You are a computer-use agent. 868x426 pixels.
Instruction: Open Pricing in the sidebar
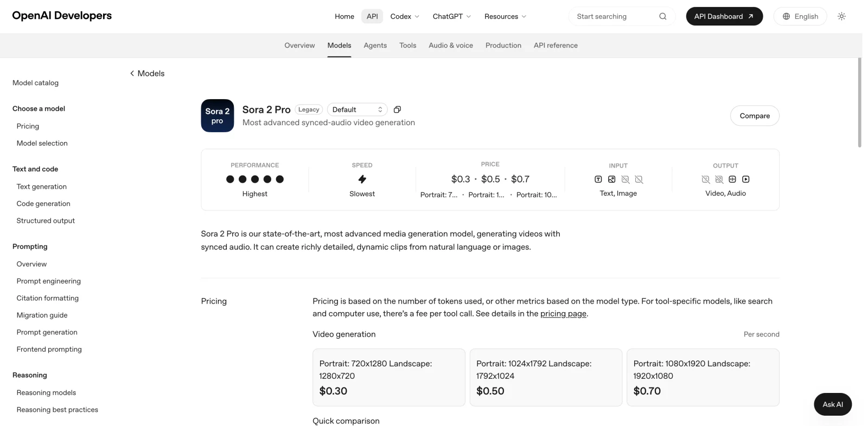pos(28,126)
